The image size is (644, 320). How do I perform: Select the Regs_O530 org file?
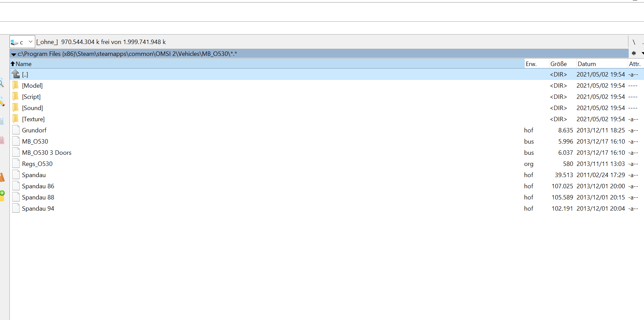click(327, 164)
